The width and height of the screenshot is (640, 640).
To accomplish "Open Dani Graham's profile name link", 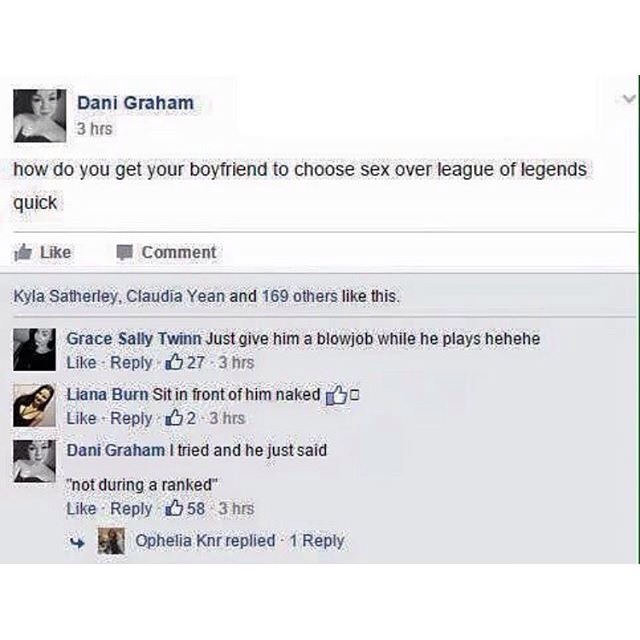I will coord(136,102).
